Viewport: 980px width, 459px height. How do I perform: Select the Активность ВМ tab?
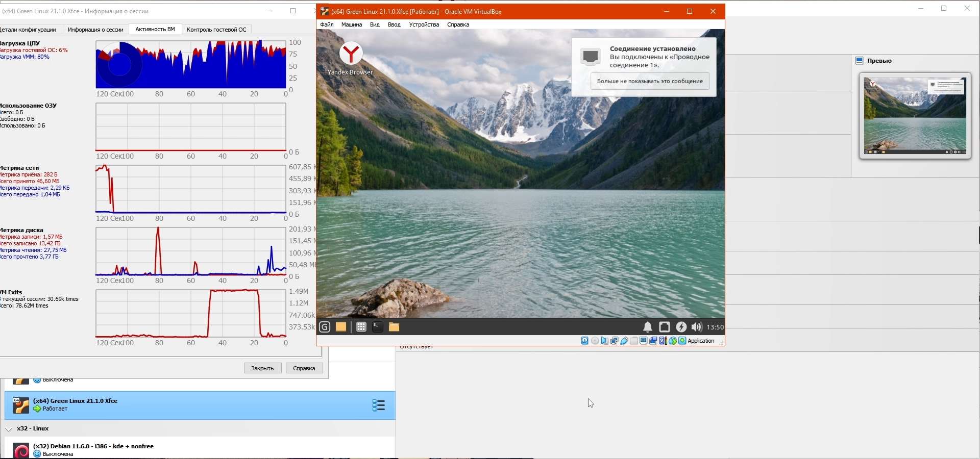coord(155,29)
